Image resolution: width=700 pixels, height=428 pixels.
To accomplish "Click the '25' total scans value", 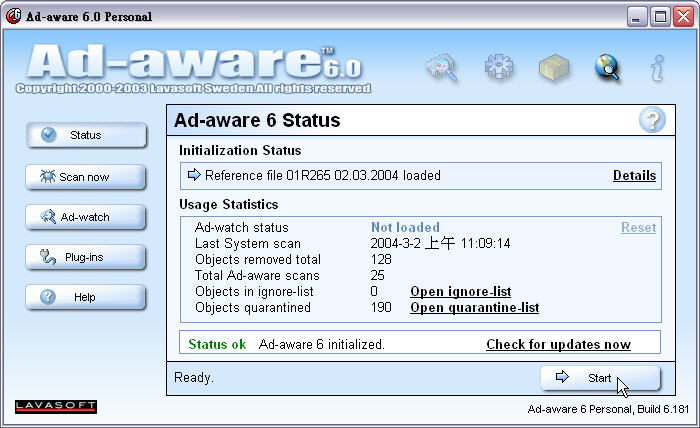I will point(377,275).
